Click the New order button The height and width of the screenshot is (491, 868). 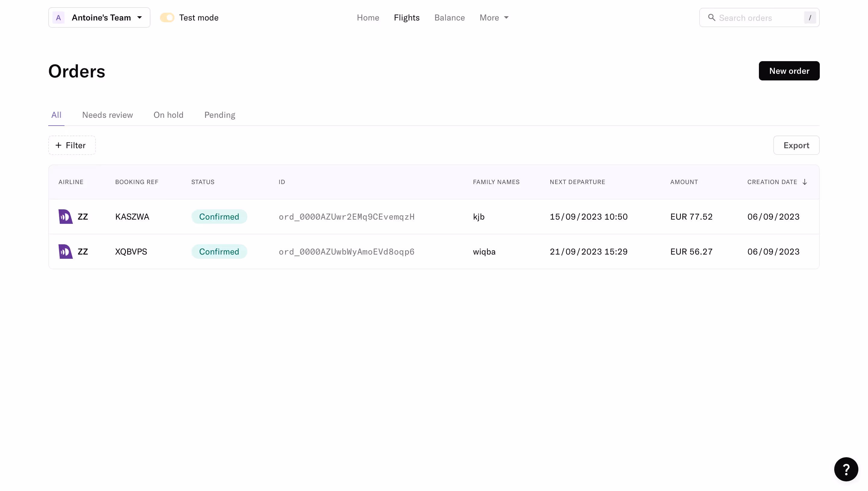789,70
